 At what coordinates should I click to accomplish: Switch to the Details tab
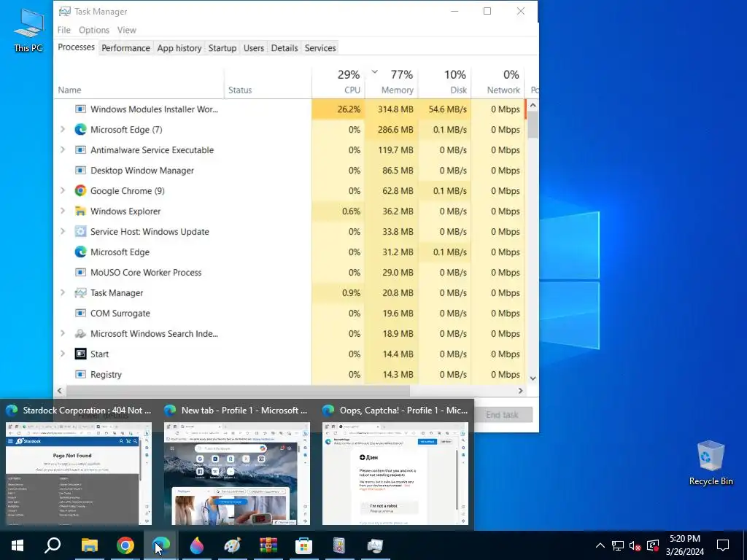coord(285,48)
